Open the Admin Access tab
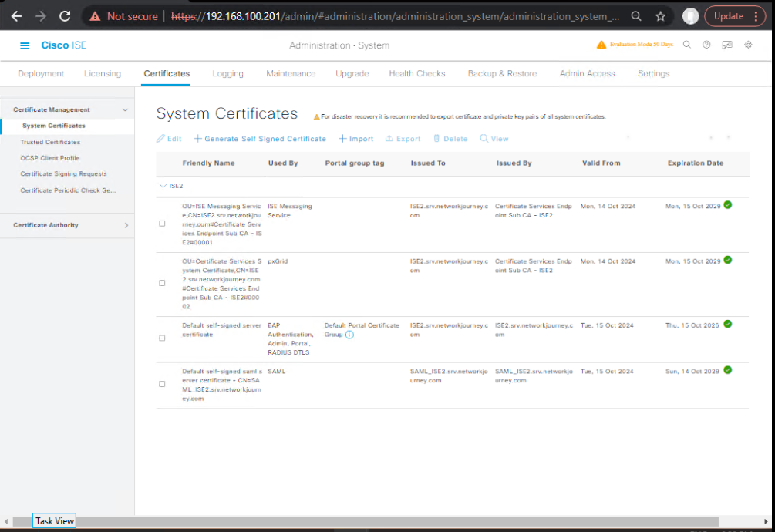Viewport: 775px width, 532px height. pos(587,73)
